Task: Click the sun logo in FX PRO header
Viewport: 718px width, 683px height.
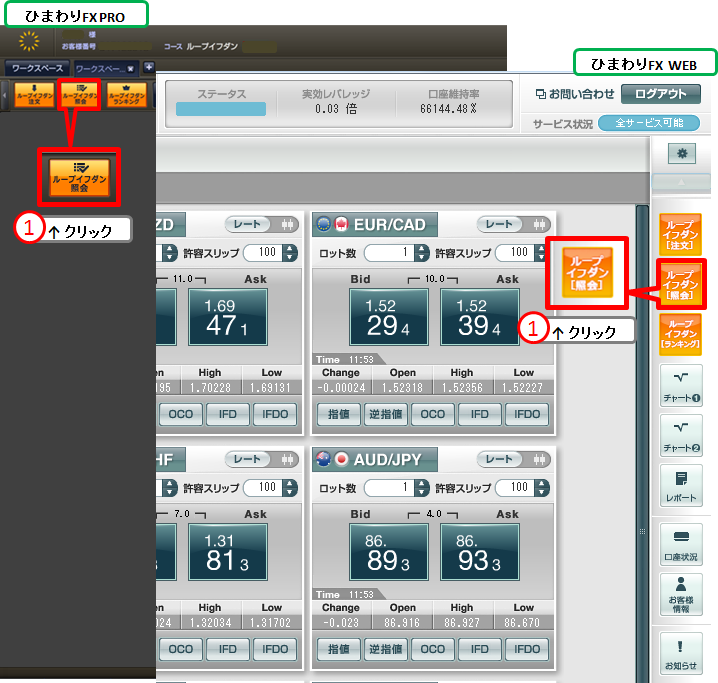Action: [x=29, y=41]
